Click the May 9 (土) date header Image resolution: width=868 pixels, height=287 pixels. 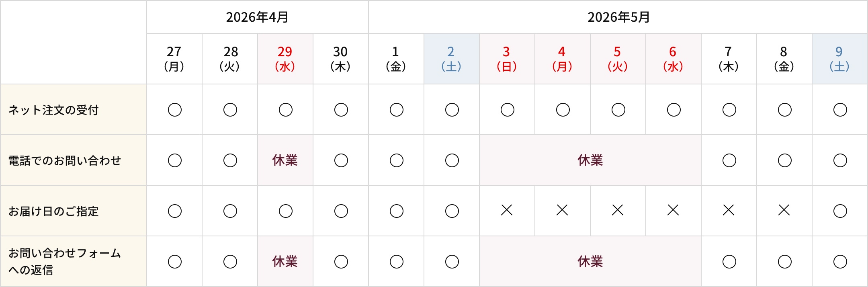(839, 59)
